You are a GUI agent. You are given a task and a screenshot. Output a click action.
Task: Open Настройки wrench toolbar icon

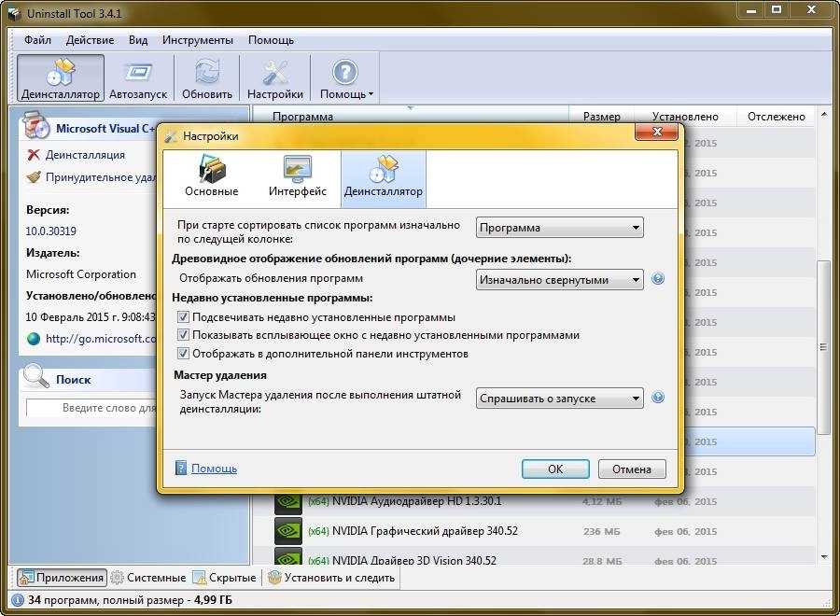pyautogui.click(x=274, y=72)
